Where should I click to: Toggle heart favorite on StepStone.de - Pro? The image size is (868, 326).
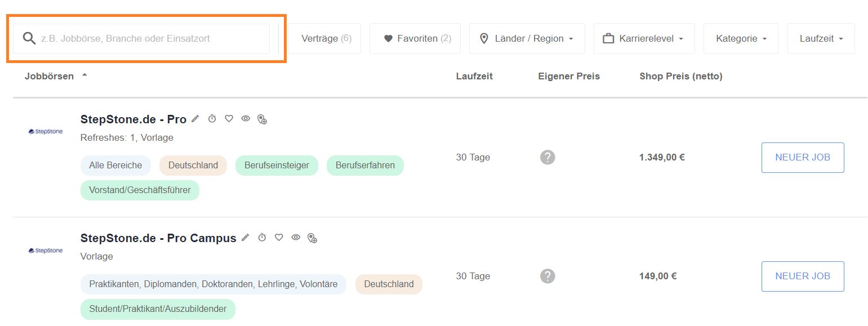pyautogui.click(x=229, y=119)
